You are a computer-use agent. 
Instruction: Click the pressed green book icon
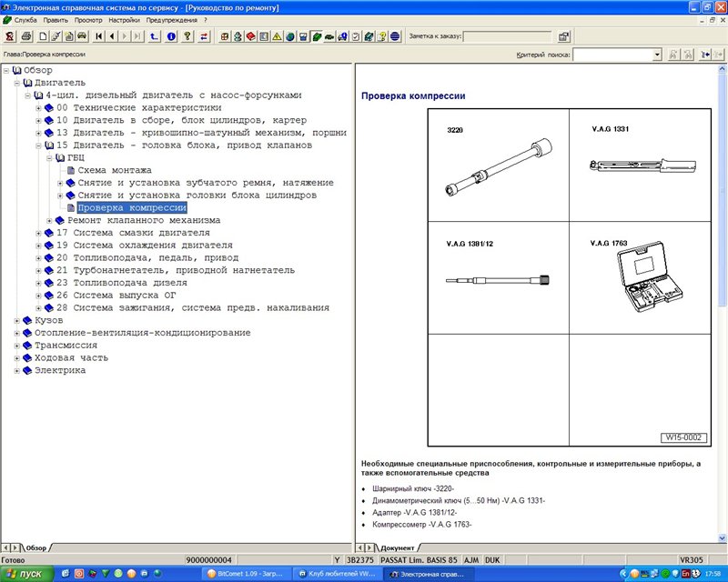click(x=316, y=36)
